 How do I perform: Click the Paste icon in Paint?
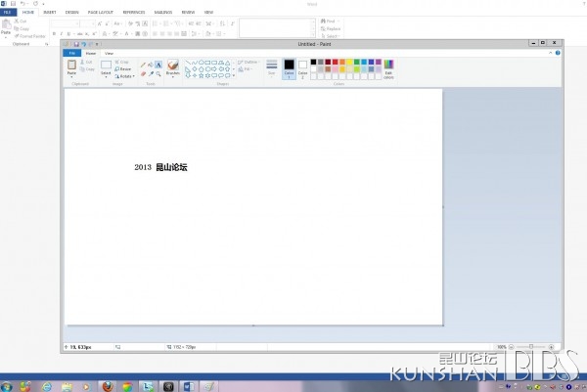[x=71, y=65]
